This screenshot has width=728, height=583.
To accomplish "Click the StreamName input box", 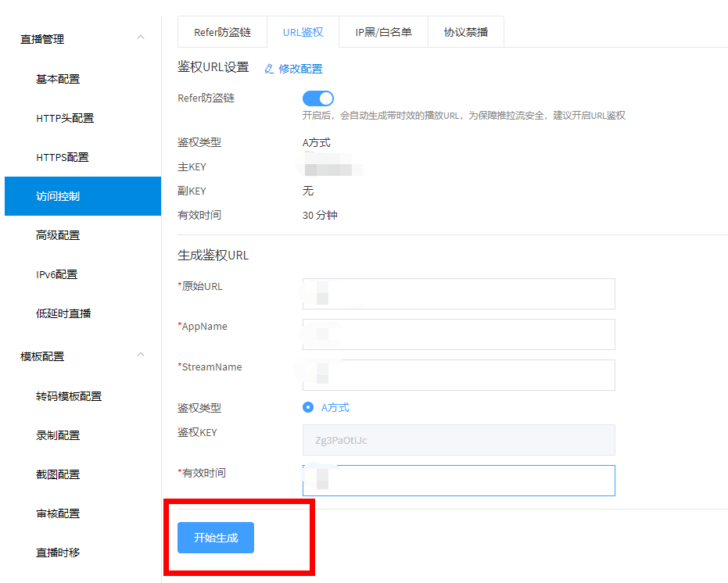I will [458, 375].
